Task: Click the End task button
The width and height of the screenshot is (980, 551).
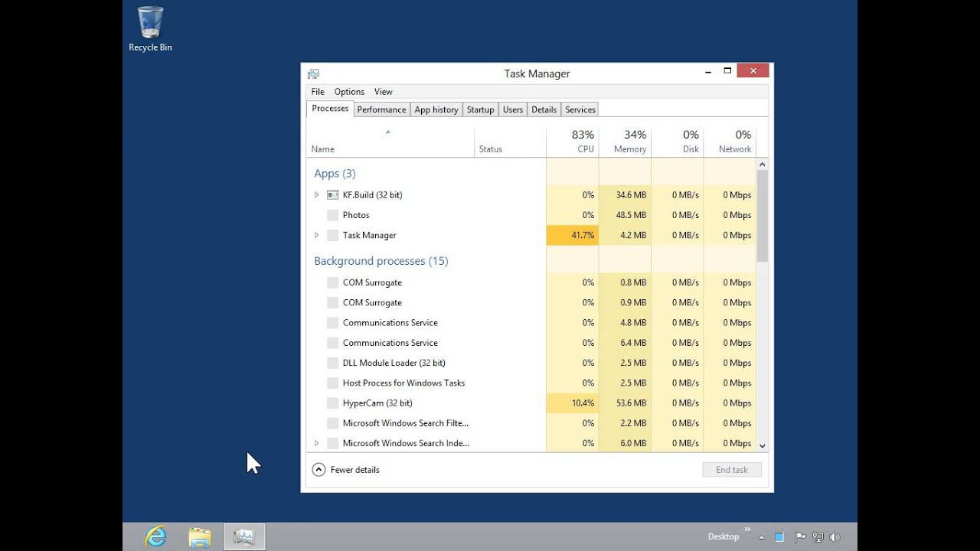Action: point(732,470)
